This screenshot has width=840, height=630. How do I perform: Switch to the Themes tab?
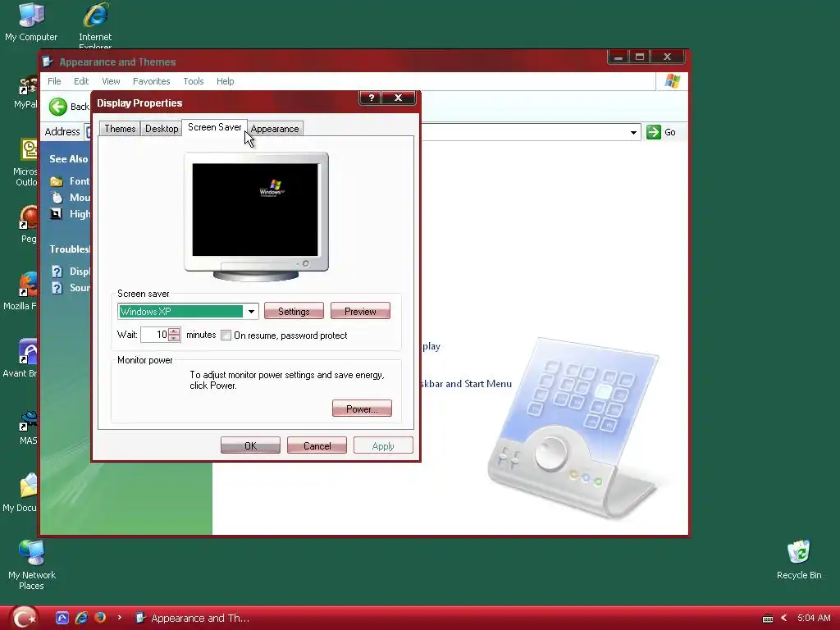[x=120, y=129]
